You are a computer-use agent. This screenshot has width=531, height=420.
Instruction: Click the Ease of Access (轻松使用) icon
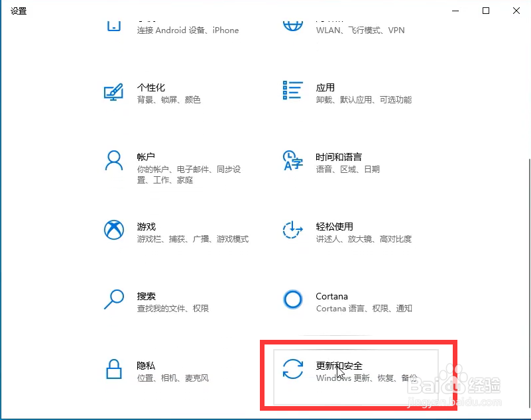[292, 230]
